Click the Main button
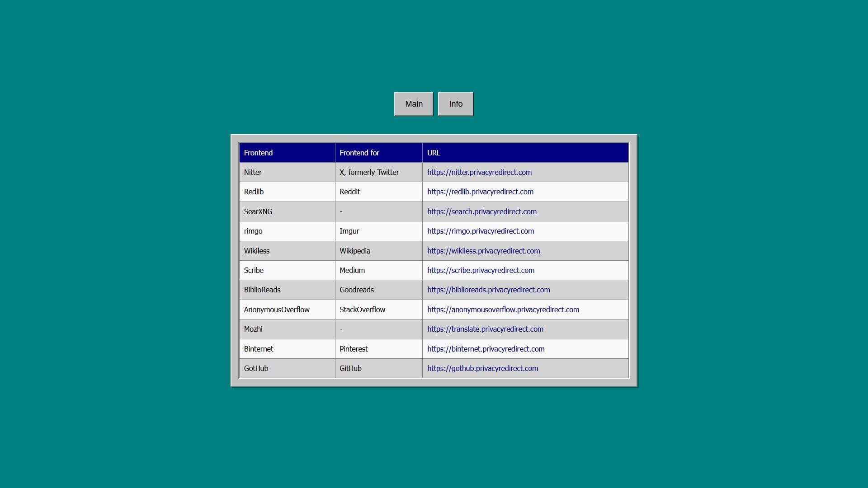The width and height of the screenshot is (868, 488). pos(414,104)
